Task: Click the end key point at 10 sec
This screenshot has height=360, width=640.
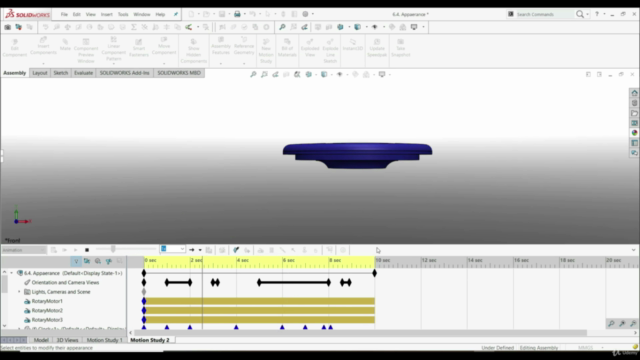Action: (x=374, y=273)
